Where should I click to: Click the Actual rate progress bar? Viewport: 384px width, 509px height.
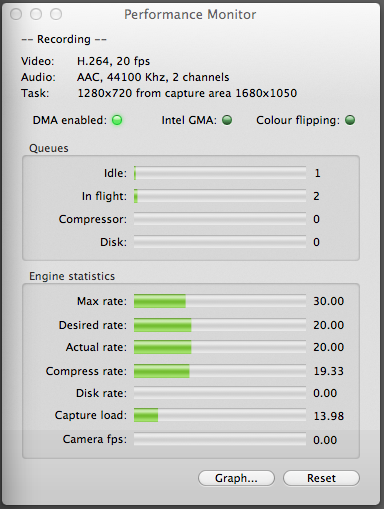point(220,347)
